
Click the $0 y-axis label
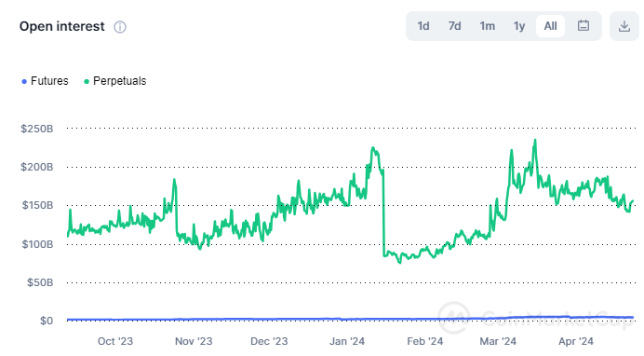47,321
